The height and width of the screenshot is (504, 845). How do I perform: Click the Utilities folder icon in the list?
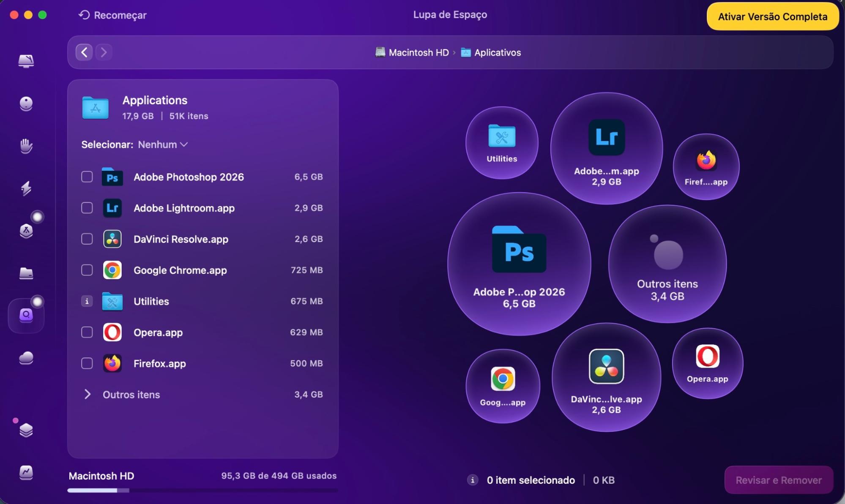click(112, 301)
